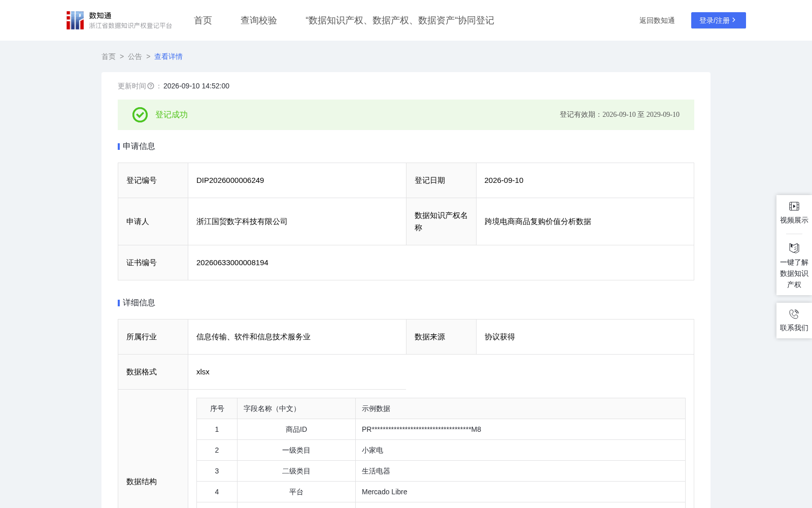Select sample value 生活电器
This screenshot has width=812, height=508.
[376, 471]
